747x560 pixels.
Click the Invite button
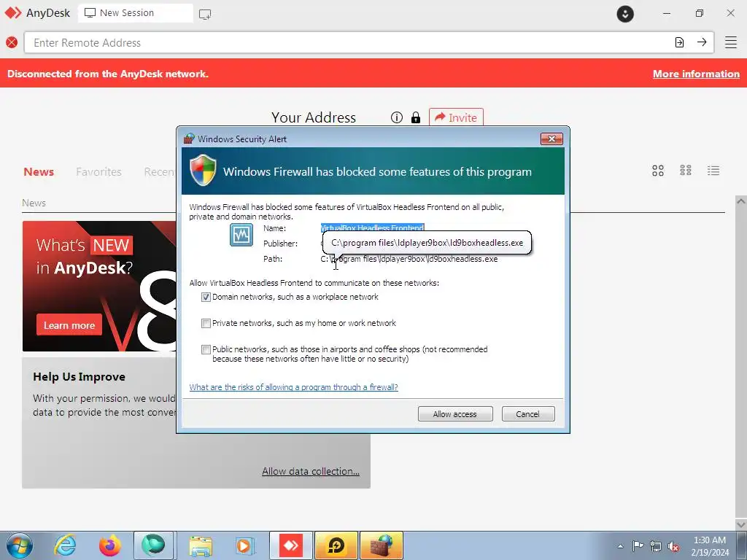tap(456, 117)
